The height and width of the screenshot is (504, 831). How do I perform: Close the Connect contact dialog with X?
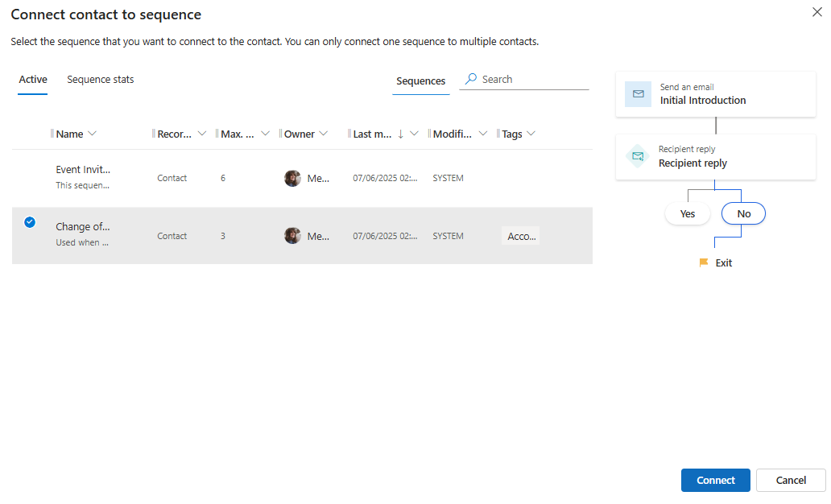(817, 12)
